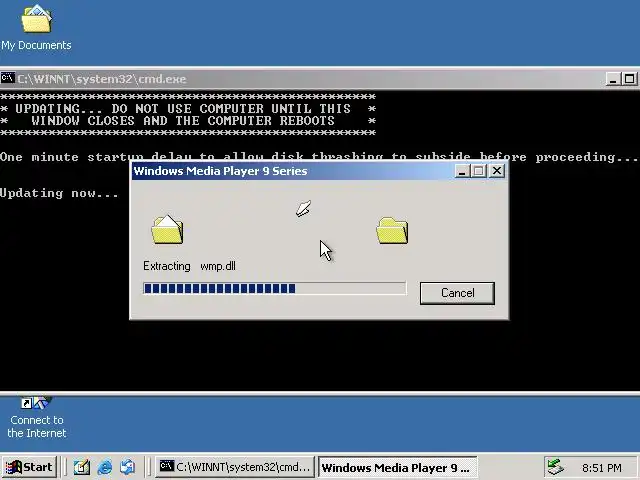
Task: Switch to the cmd.exe taskbar button
Action: [235, 467]
